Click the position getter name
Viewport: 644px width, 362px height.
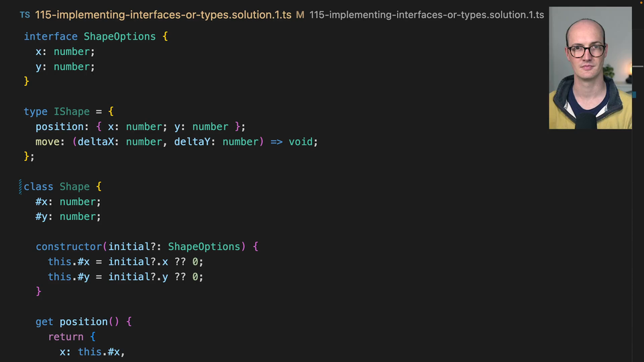83,322
